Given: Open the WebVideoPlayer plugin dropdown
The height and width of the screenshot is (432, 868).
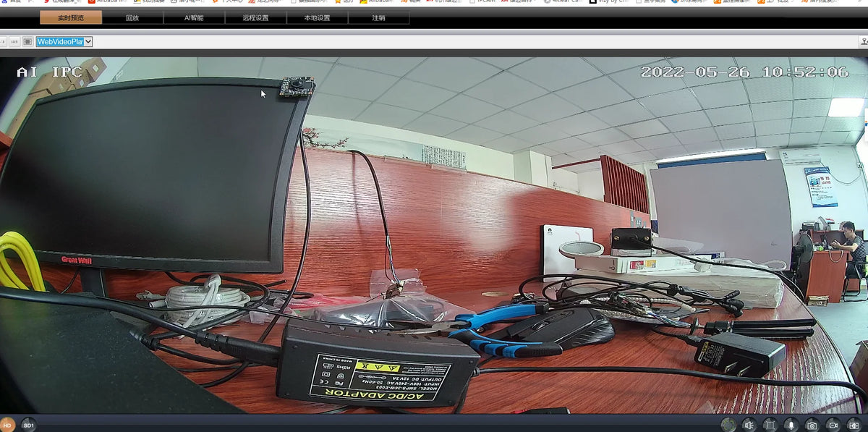Looking at the screenshot, I should point(64,42).
